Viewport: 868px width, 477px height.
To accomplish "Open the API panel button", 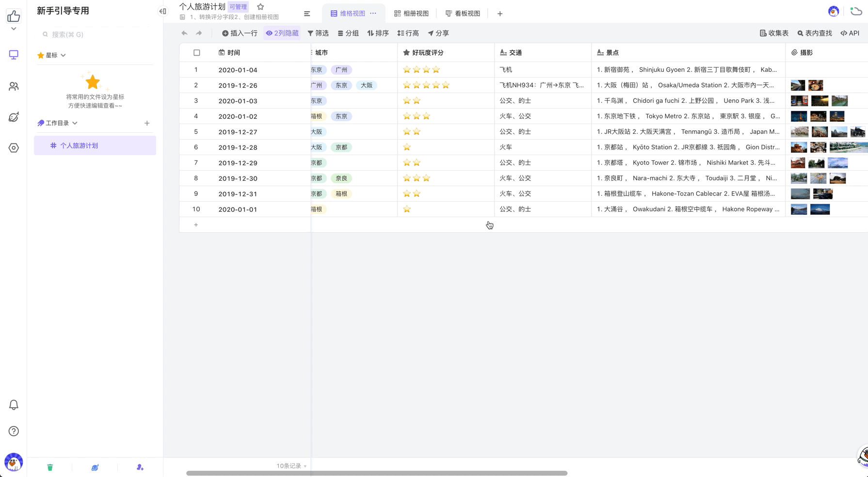I will point(850,33).
